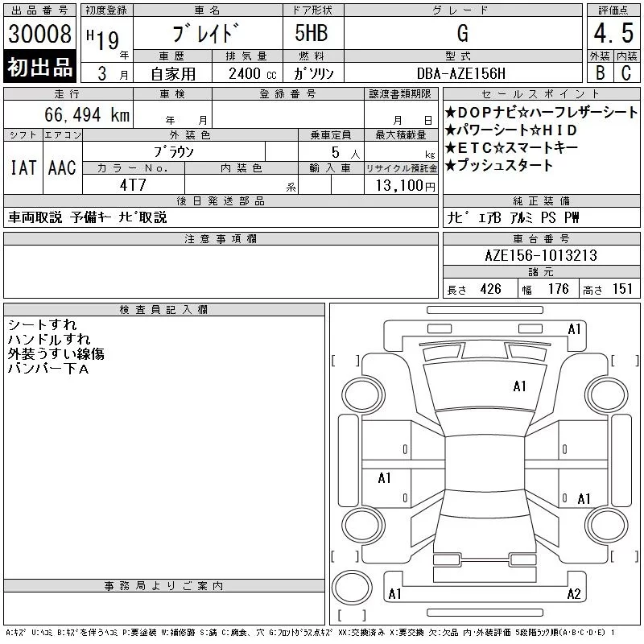Select the model code DBA-AZE156H
Image resolution: width=644 pixels, height=644 pixels.
[x=460, y=73]
